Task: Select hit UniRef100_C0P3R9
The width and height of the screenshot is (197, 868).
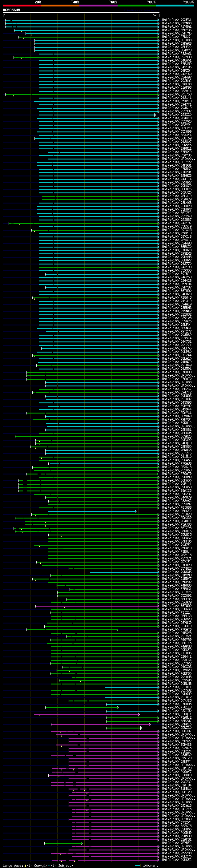Action: point(177,440)
